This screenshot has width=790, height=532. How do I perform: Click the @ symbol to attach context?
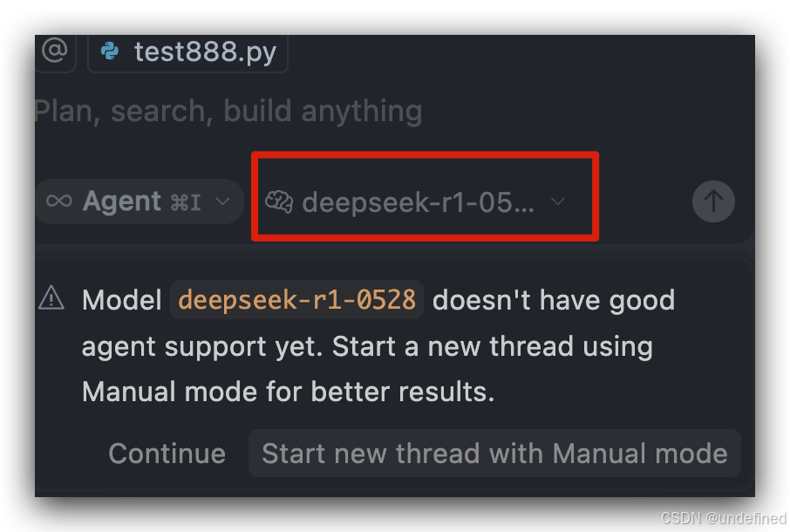point(55,51)
